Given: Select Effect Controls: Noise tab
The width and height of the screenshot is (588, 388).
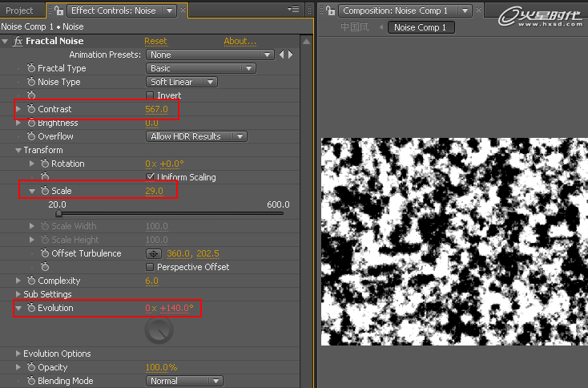Looking at the screenshot, I should pyautogui.click(x=113, y=10).
